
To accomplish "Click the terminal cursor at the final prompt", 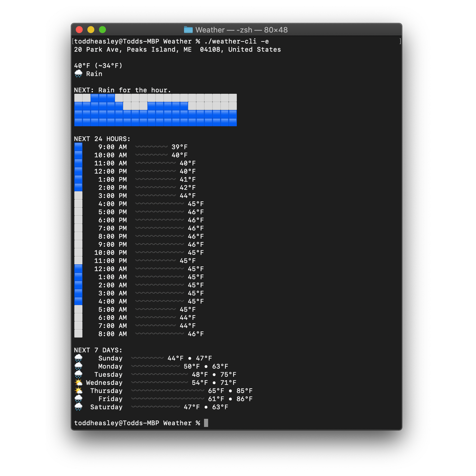I will [x=206, y=423].
